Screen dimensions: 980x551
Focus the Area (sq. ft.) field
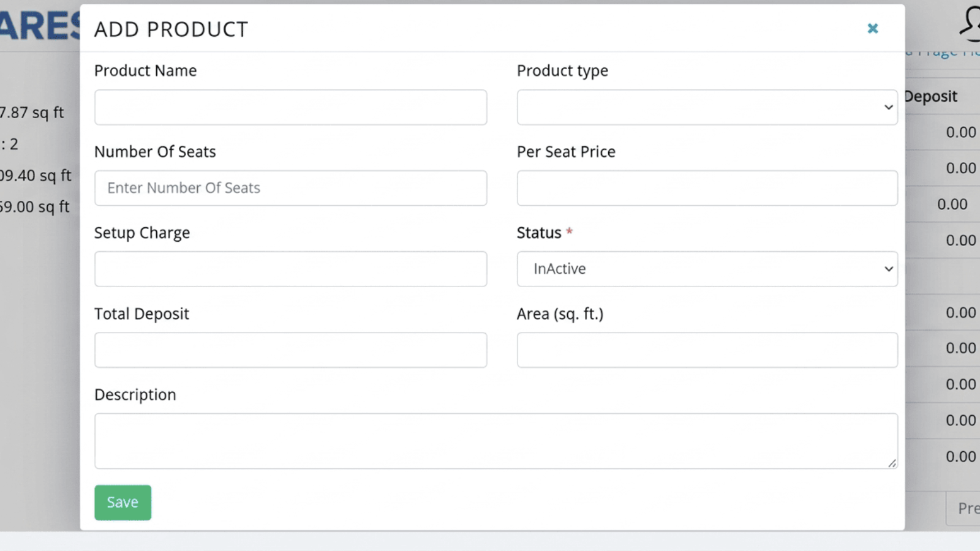[707, 350]
